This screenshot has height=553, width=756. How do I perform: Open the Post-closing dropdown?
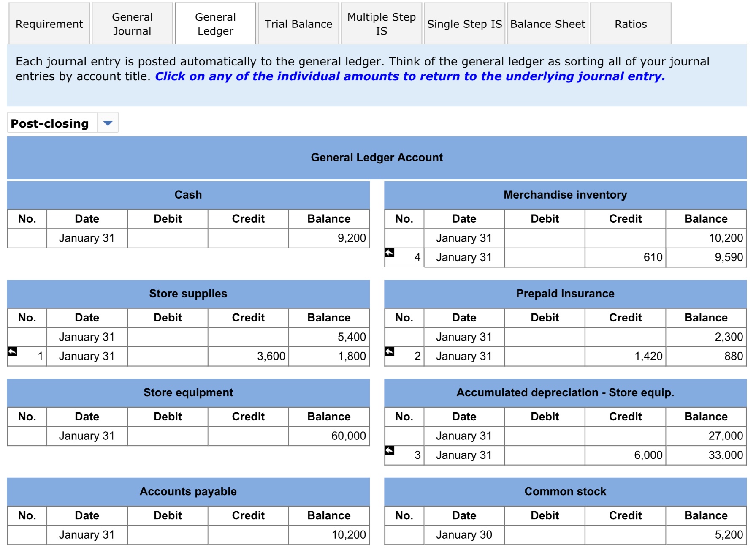pyautogui.click(x=108, y=123)
